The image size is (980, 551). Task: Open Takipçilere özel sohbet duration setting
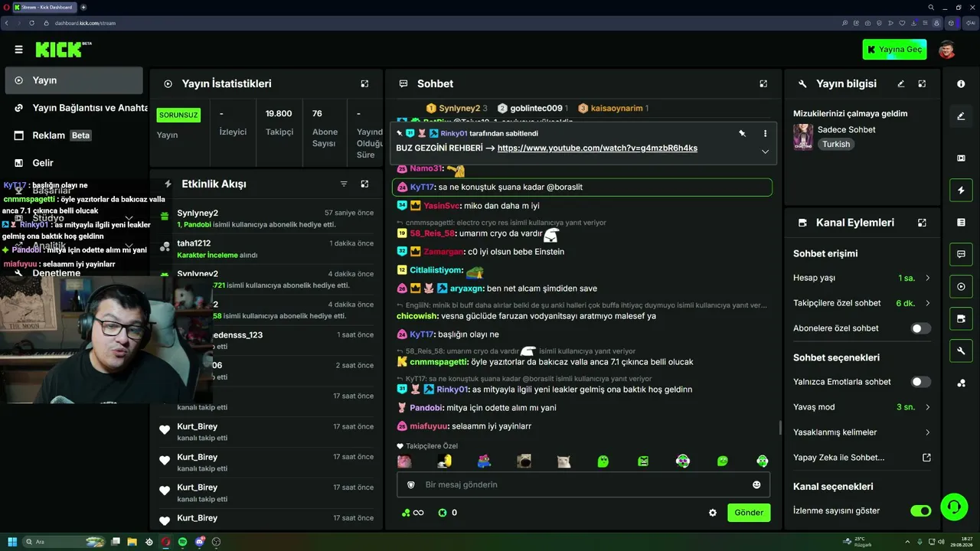coord(862,303)
